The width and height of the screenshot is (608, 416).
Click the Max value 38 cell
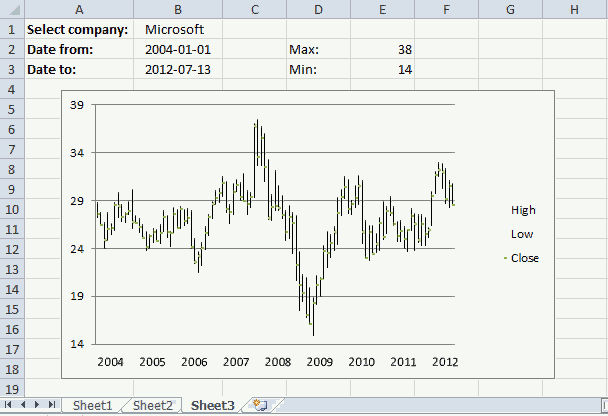point(382,49)
